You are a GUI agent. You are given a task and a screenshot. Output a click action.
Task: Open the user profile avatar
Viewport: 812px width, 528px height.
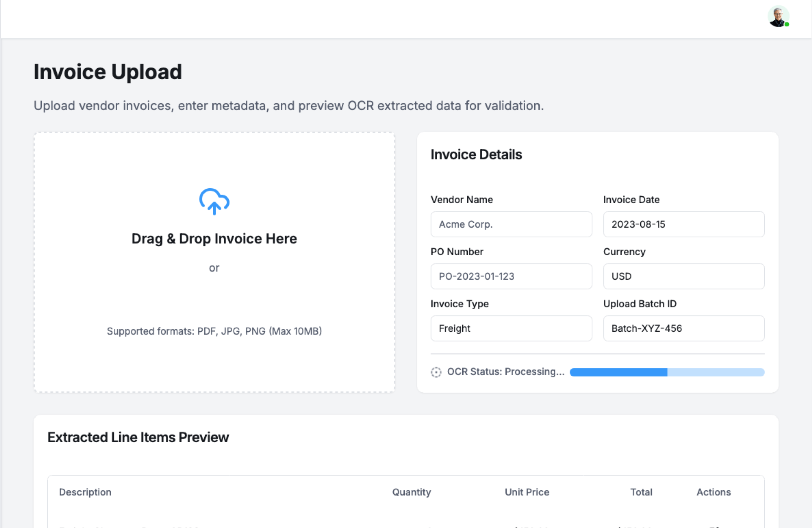(778, 17)
